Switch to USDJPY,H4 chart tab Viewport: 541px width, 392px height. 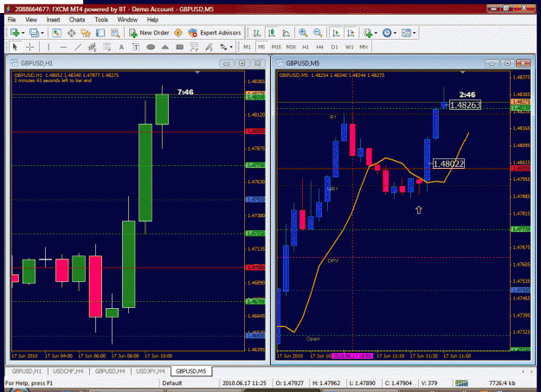[151, 371]
